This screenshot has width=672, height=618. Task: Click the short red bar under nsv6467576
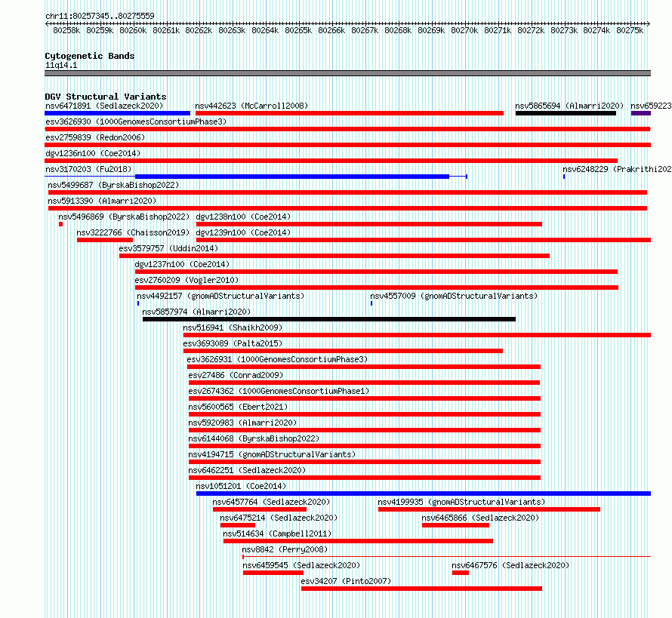click(x=461, y=573)
